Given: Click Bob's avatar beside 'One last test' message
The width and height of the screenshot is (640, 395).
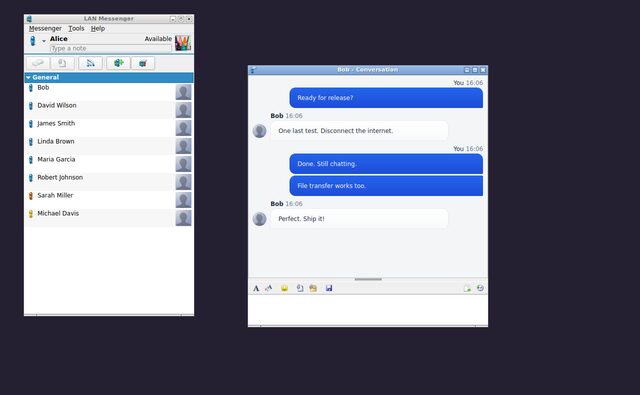Looking at the screenshot, I should point(260,131).
